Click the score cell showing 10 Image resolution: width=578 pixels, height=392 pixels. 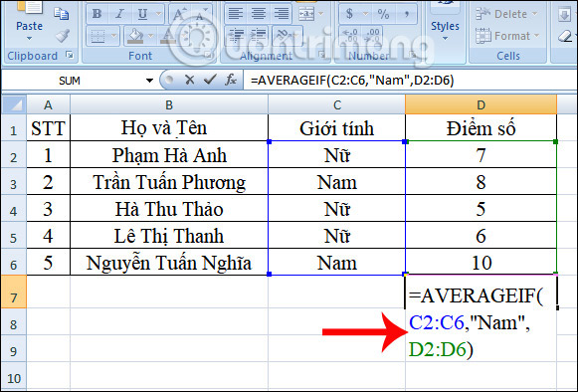click(481, 263)
